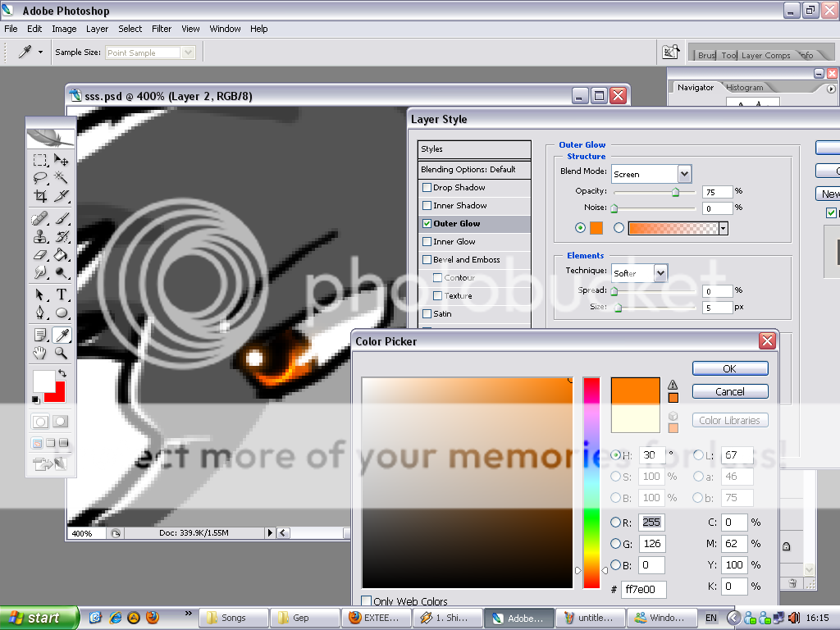Select the Move tool

tap(61, 160)
